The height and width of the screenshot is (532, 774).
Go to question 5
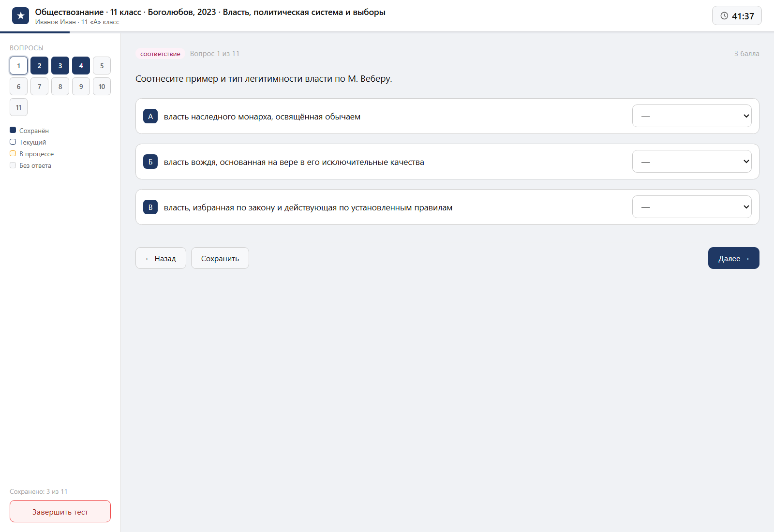pos(102,66)
